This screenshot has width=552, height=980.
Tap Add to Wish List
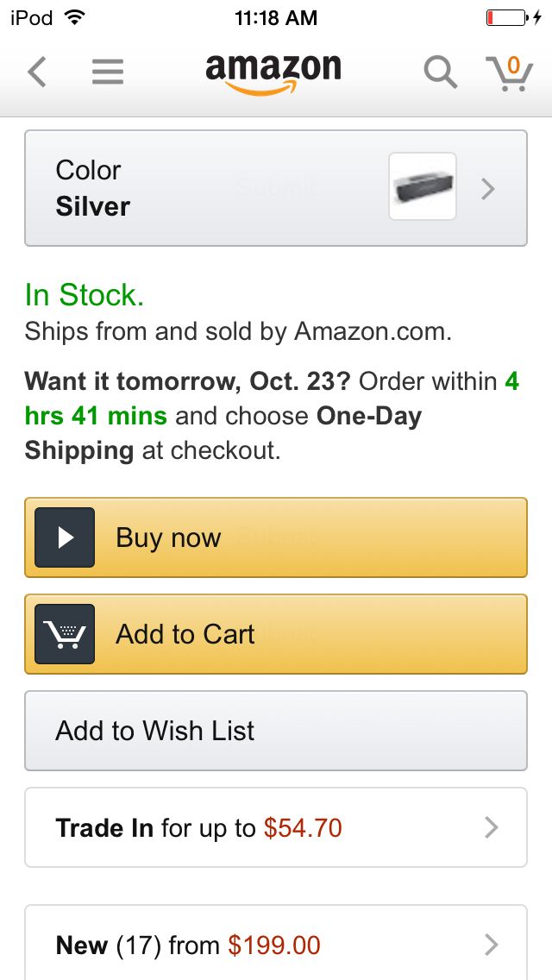(276, 731)
